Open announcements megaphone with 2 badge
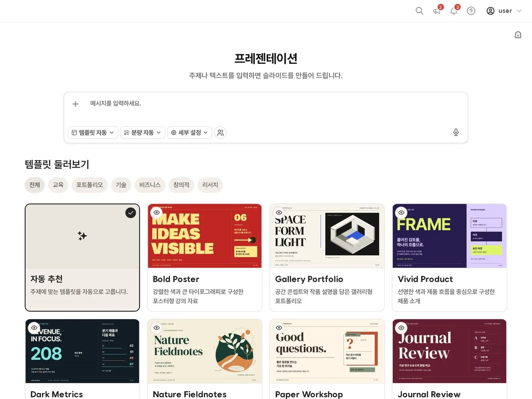The height and width of the screenshot is (399, 532). pyautogui.click(x=437, y=11)
